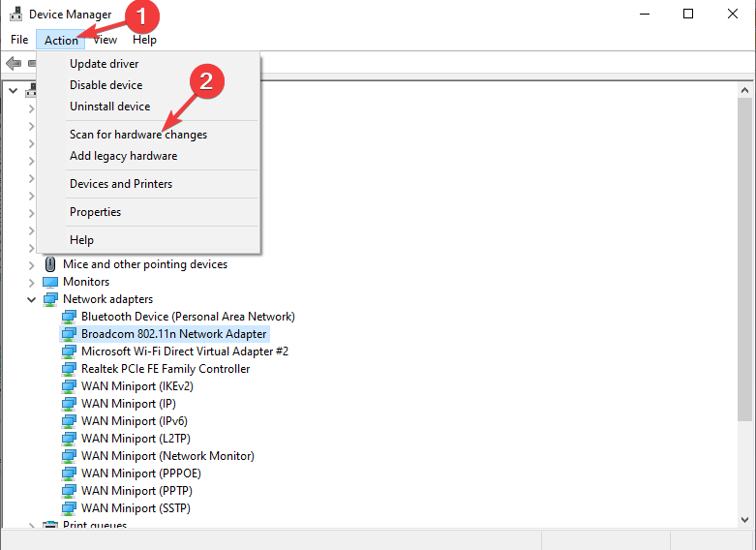Viewport: 756px width, 550px height.
Task: Click the Realtek PCIe FE controller icon
Action: pyautogui.click(x=69, y=369)
